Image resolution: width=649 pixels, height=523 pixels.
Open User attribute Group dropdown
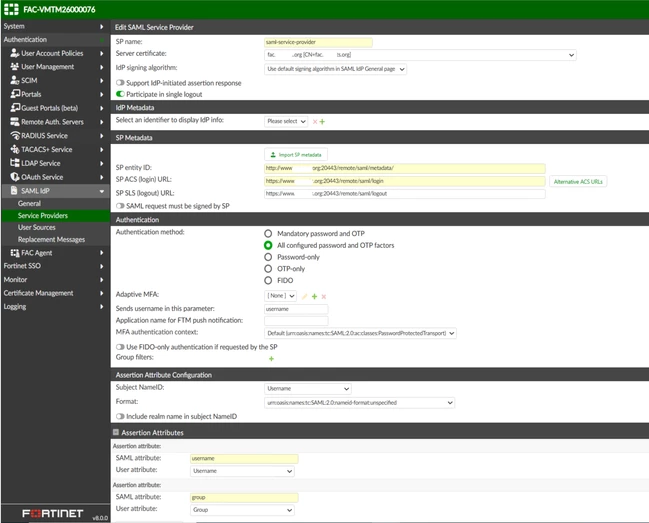click(242, 510)
